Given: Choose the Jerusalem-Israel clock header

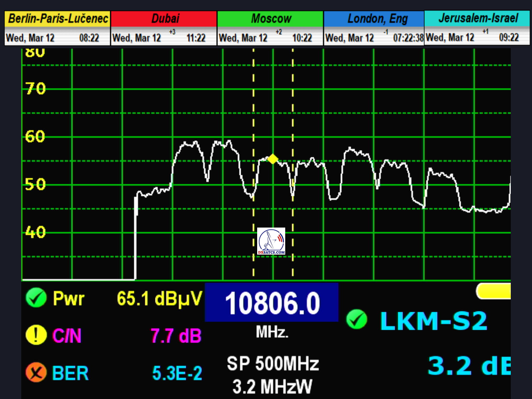Looking at the screenshot, I should tap(477, 19).
